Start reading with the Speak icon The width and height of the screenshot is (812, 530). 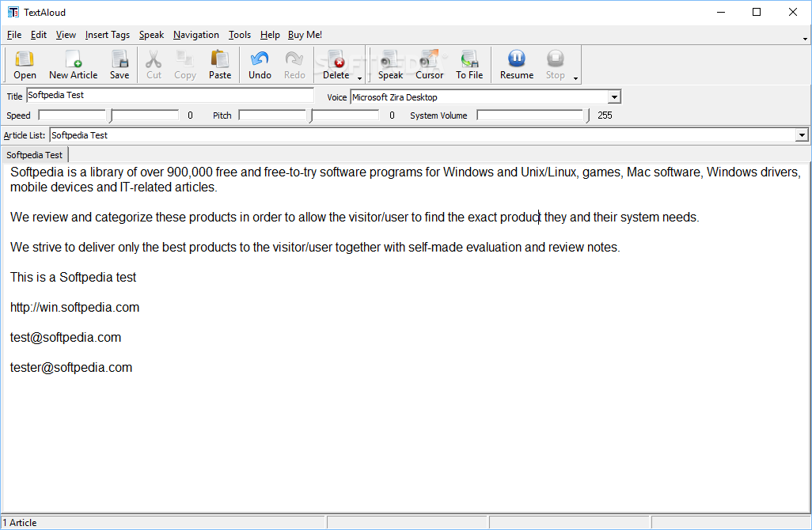tap(390, 65)
